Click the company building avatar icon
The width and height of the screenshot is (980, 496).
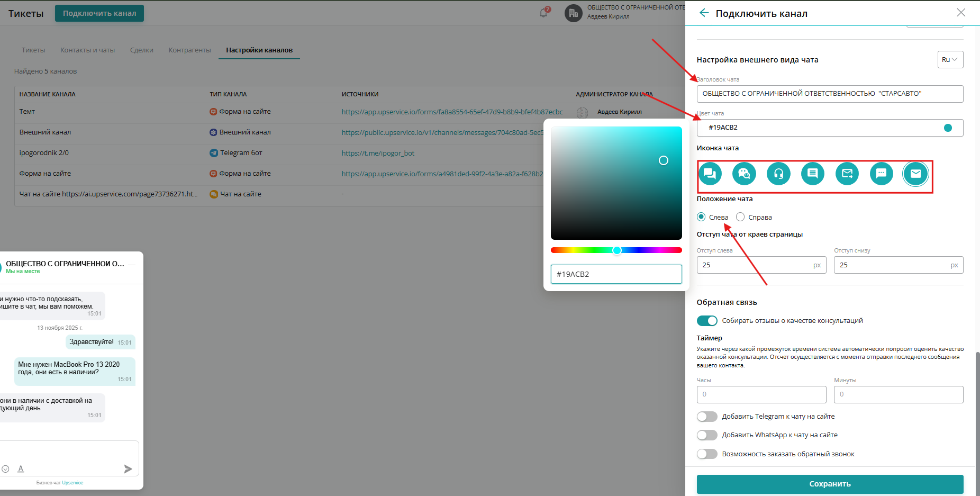(574, 13)
